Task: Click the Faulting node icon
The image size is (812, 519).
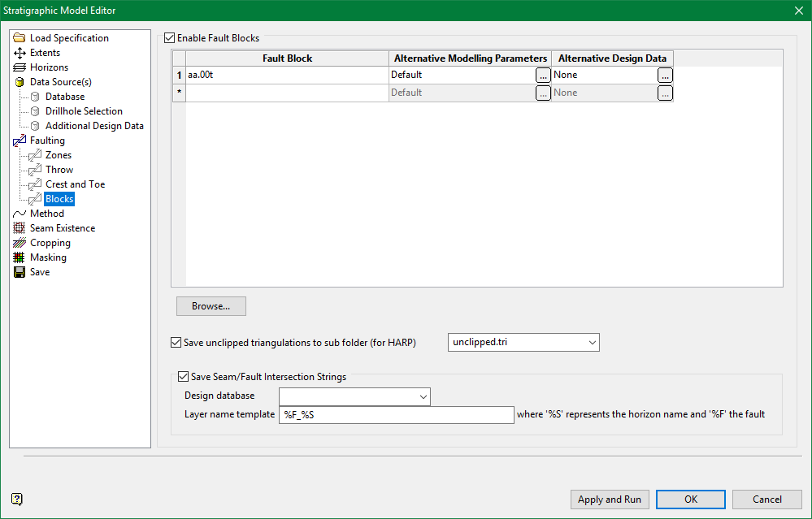Action: 20,141
